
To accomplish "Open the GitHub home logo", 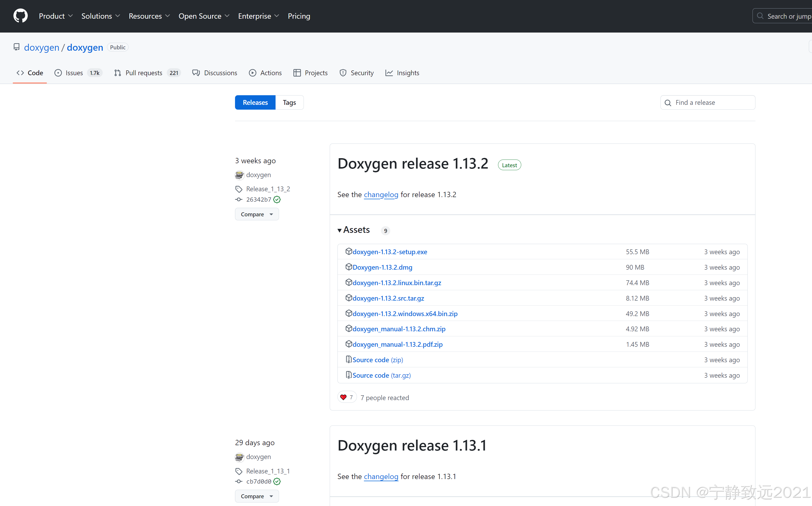I will [x=21, y=16].
